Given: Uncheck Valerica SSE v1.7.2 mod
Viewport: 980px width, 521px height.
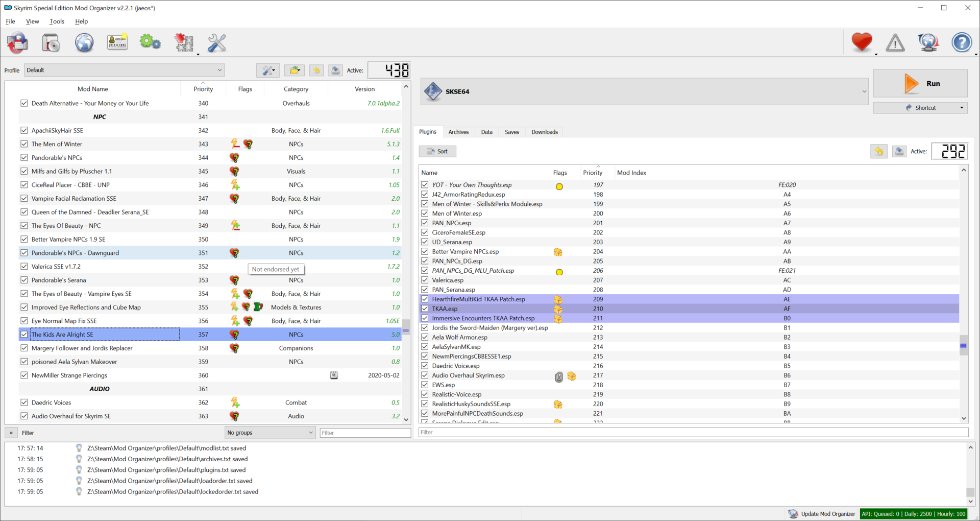Looking at the screenshot, I should click(24, 266).
